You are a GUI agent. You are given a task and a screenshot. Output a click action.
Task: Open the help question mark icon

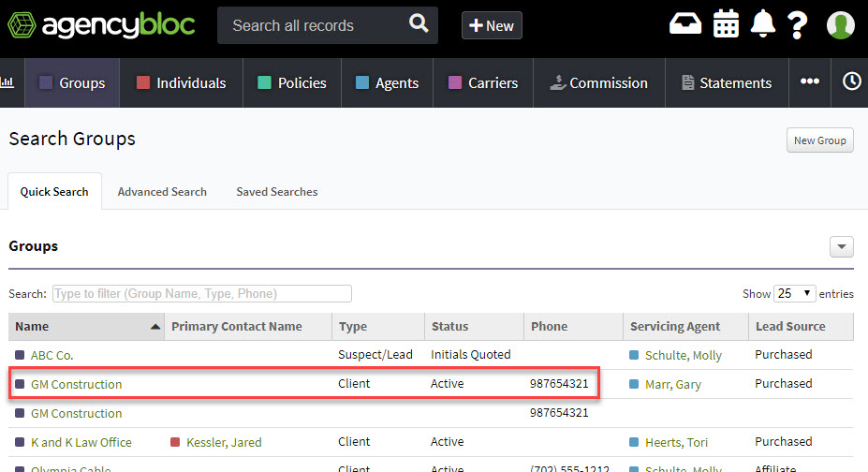click(x=797, y=25)
